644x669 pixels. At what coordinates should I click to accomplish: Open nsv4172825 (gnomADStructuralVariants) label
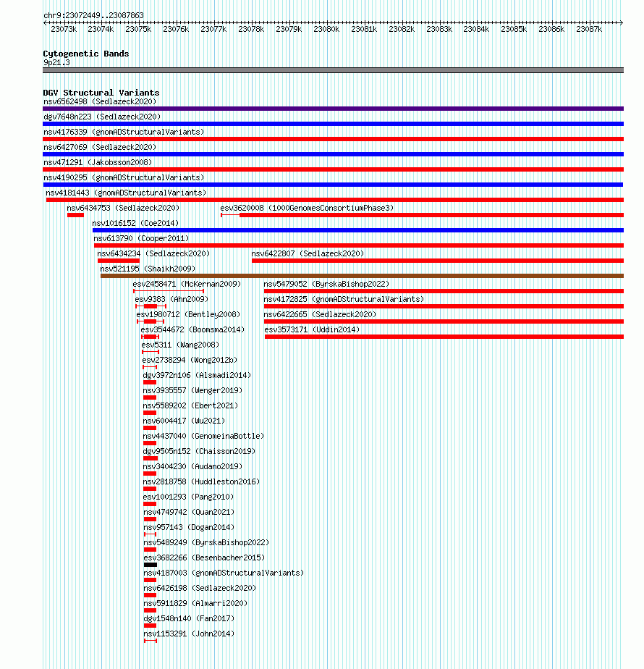[x=344, y=300]
